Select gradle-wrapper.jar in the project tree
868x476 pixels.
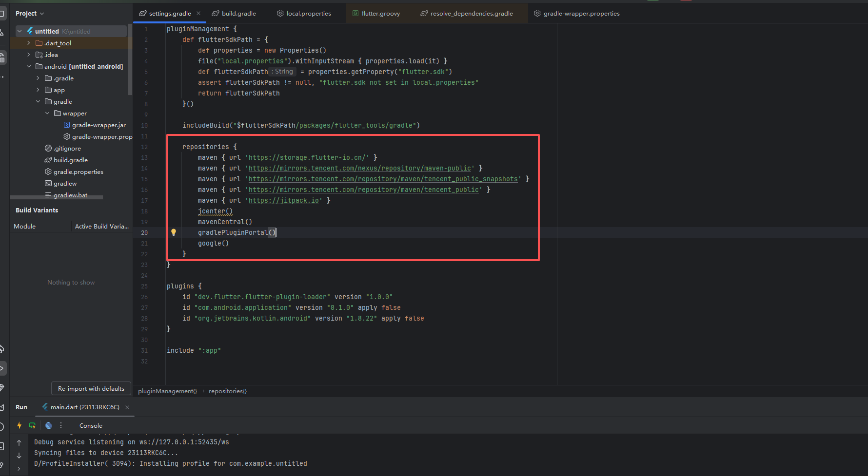point(99,125)
